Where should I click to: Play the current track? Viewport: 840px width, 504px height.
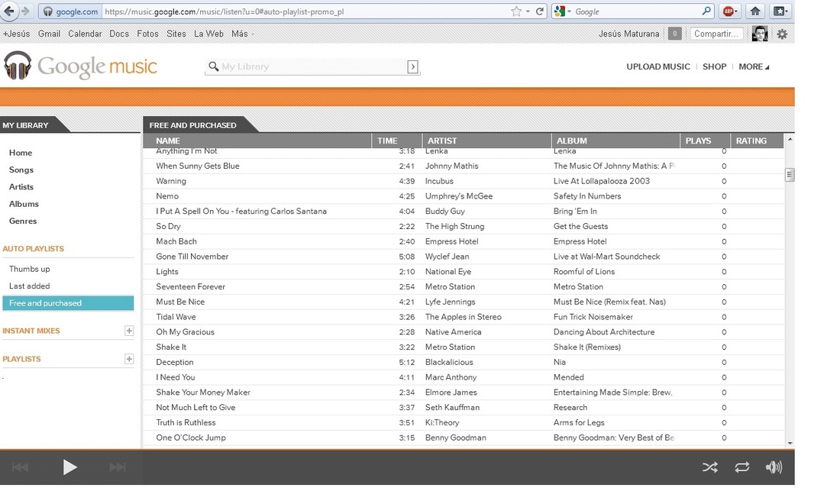click(x=69, y=467)
